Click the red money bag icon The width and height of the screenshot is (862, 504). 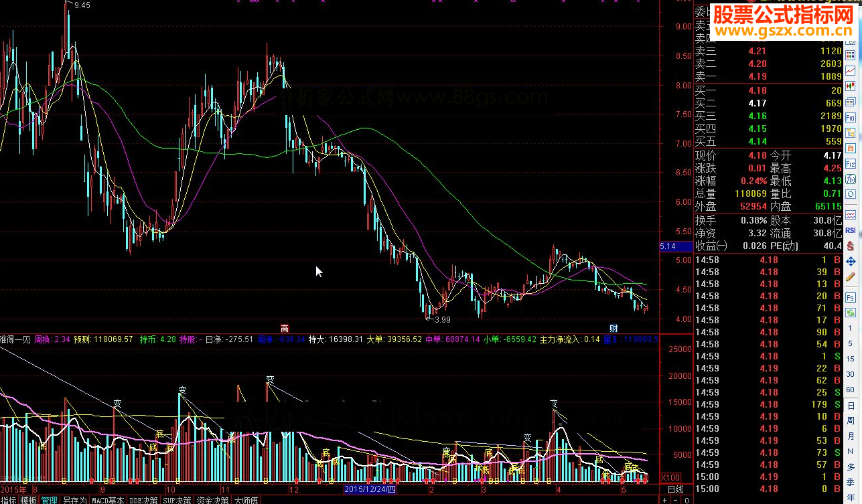click(851, 245)
